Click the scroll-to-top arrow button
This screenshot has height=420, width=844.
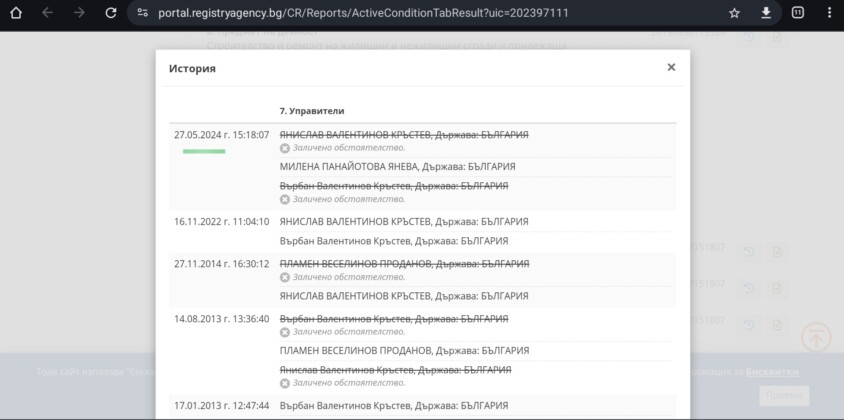817,337
